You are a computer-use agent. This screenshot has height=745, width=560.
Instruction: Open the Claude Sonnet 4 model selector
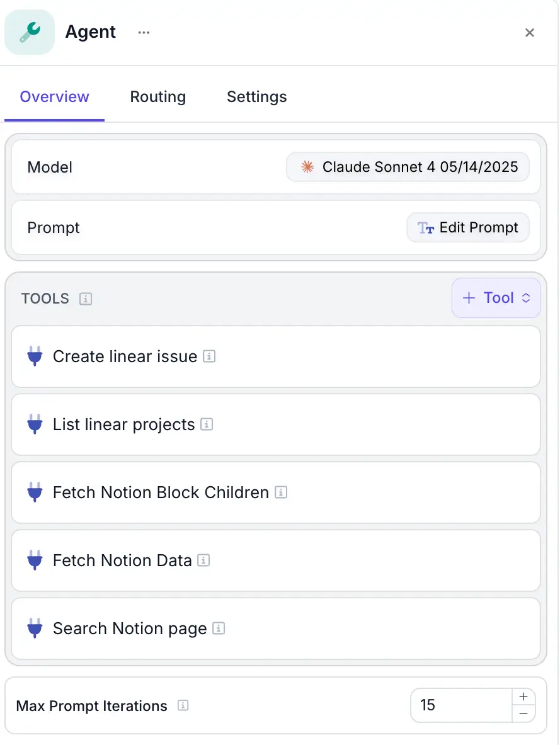pos(408,167)
